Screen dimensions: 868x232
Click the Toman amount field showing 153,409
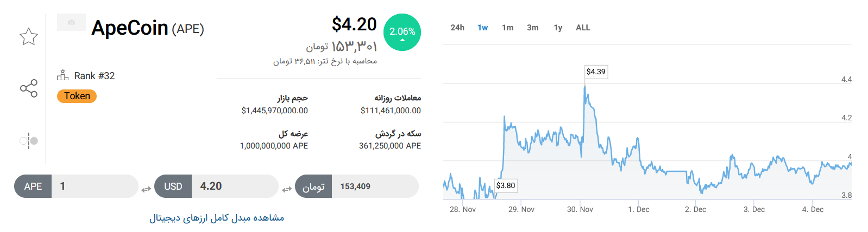coord(375,186)
